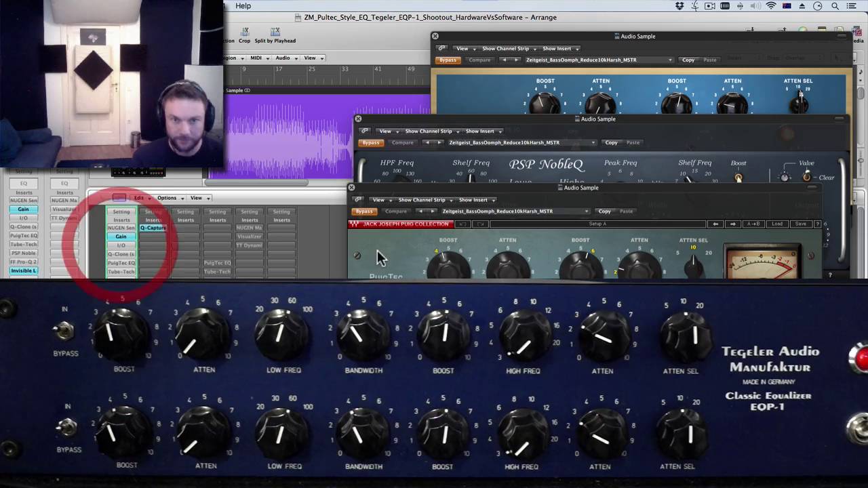The image size is (868, 488).
Task: Click Invisible L insert on left channel strip
Action: click(23, 270)
